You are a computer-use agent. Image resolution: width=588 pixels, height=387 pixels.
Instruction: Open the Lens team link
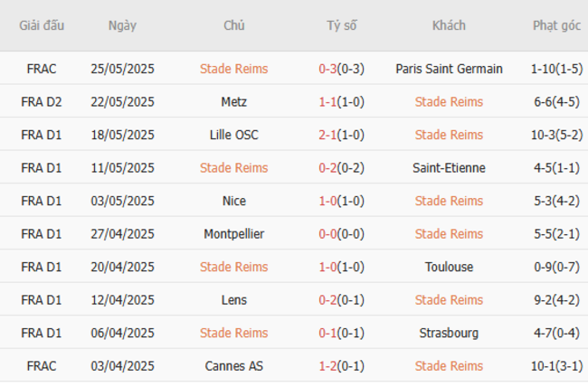tap(233, 300)
